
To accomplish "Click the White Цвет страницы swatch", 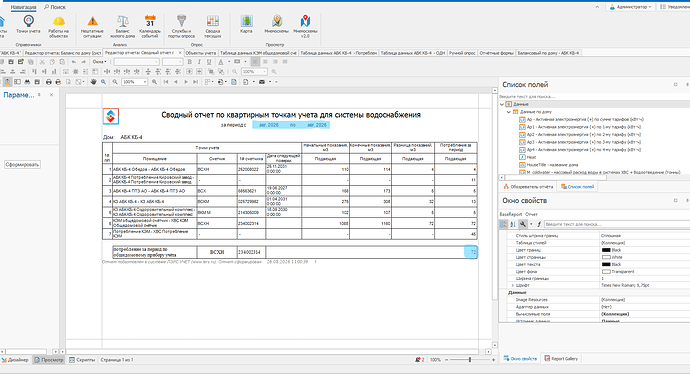I will coord(606,257).
